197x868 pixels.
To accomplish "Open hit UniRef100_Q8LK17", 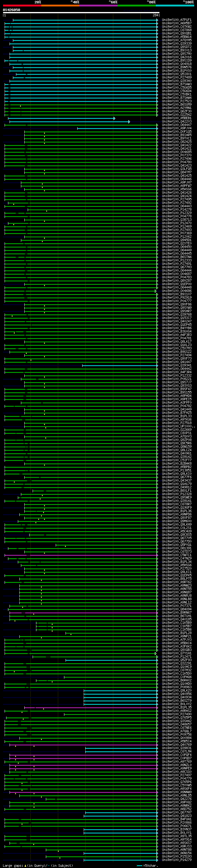I will (176, 342).
